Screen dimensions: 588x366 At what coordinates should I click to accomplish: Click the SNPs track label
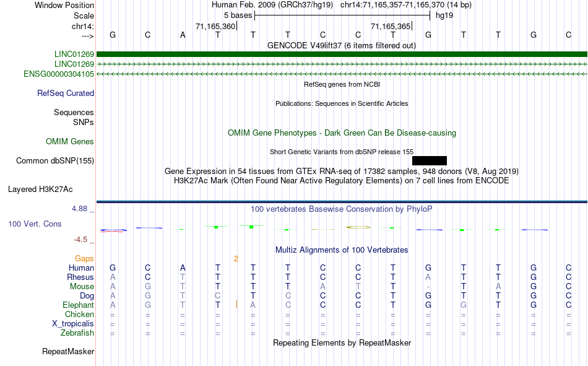pyautogui.click(x=84, y=123)
